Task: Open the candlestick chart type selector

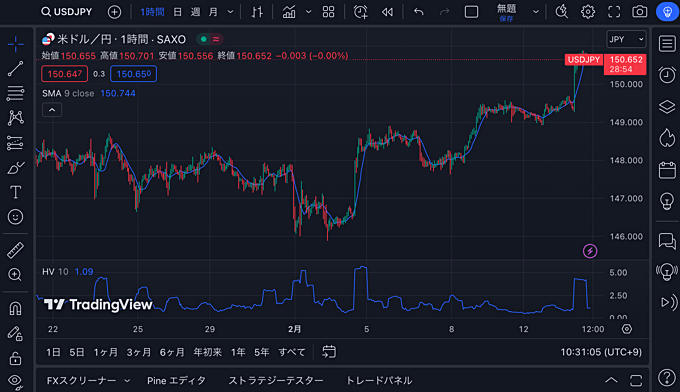Action: 257,12
